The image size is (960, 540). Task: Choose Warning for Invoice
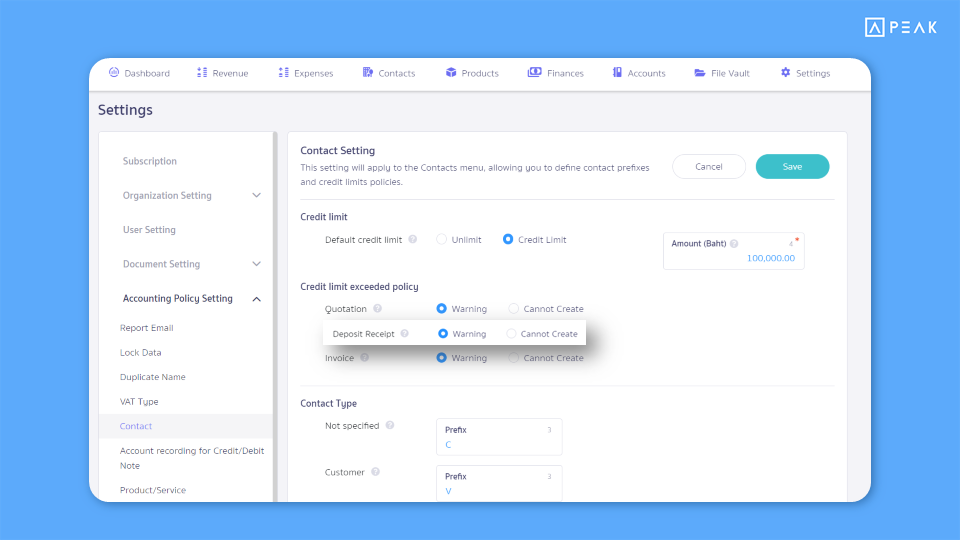click(x=441, y=358)
